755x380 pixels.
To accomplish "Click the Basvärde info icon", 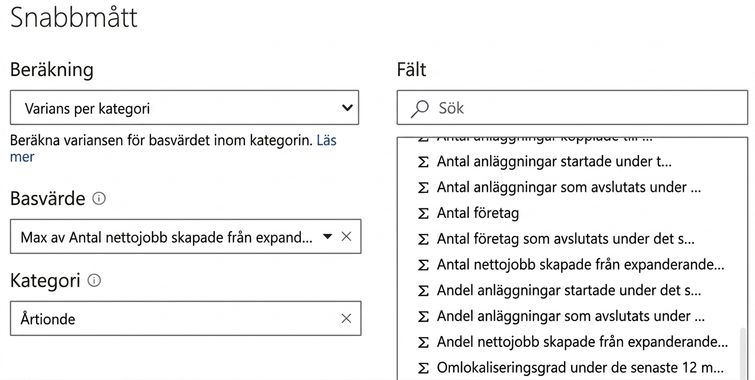I will tap(99, 198).
